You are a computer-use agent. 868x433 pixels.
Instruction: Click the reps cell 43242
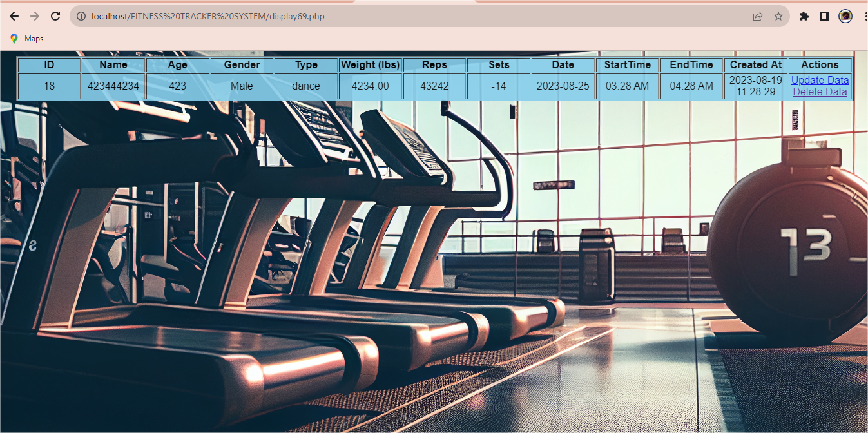coord(434,86)
